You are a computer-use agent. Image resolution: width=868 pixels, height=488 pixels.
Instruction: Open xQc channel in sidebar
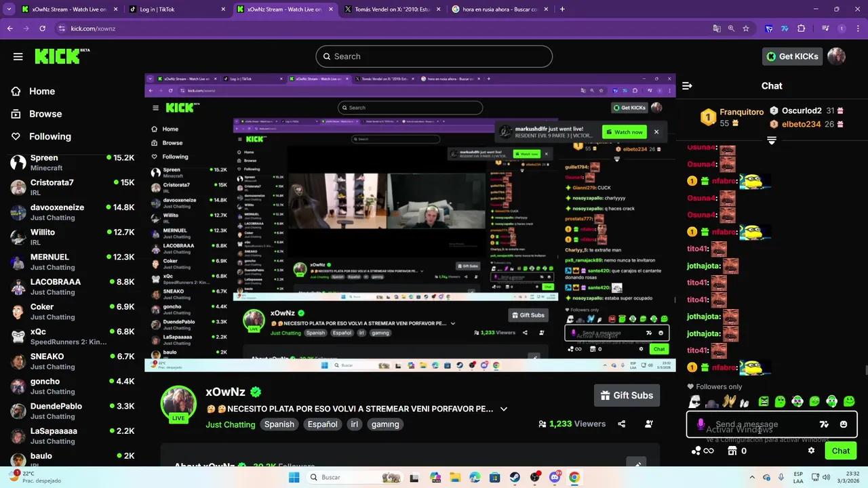tap(72, 337)
